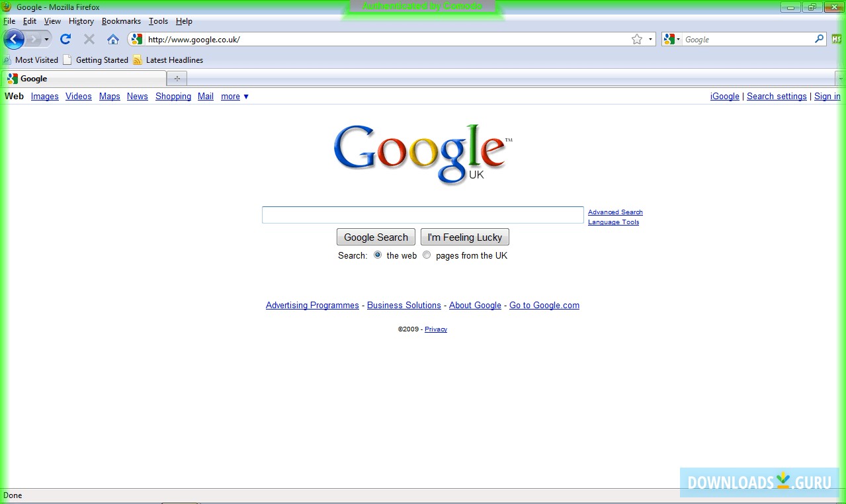
Task: Reload the current page
Action: [65, 39]
